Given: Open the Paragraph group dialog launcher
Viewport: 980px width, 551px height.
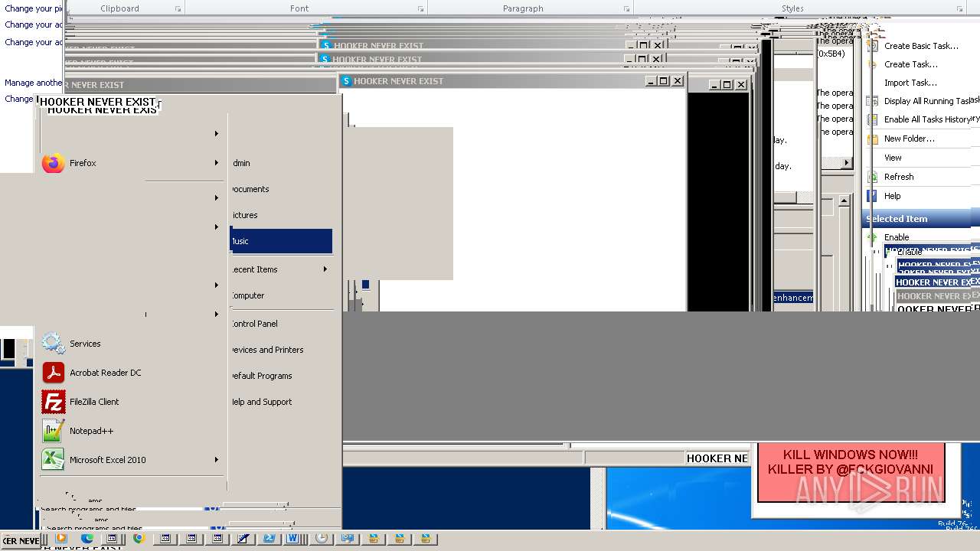Looking at the screenshot, I should click(626, 9).
